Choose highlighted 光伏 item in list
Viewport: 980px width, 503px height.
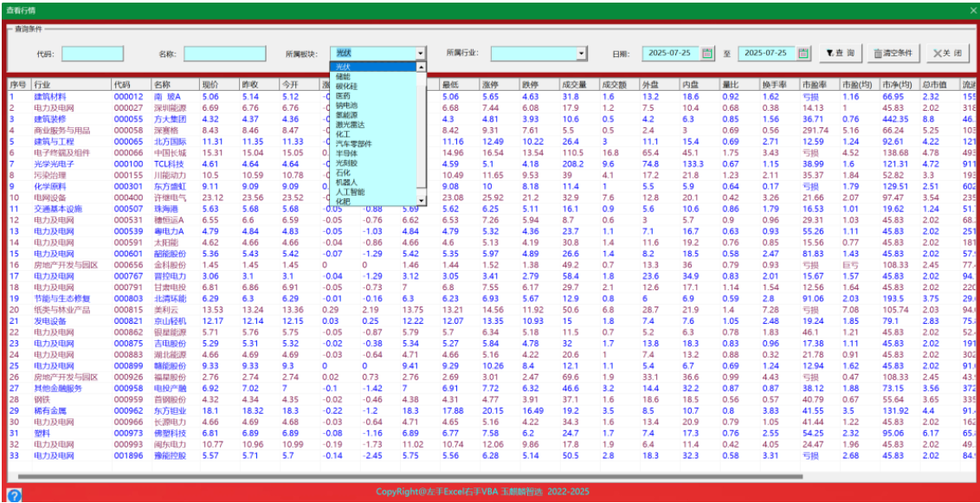(x=374, y=67)
